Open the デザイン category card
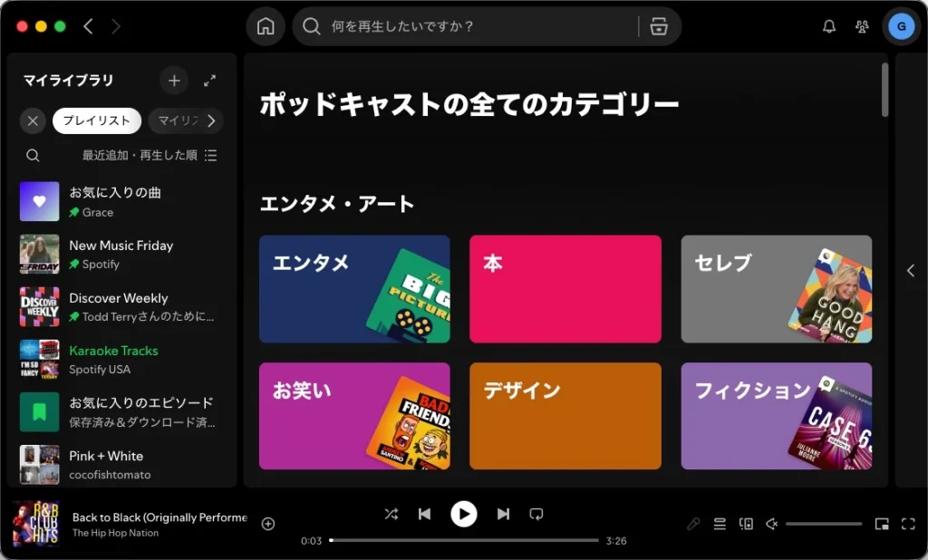The width and height of the screenshot is (928, 560). (565, 416)
